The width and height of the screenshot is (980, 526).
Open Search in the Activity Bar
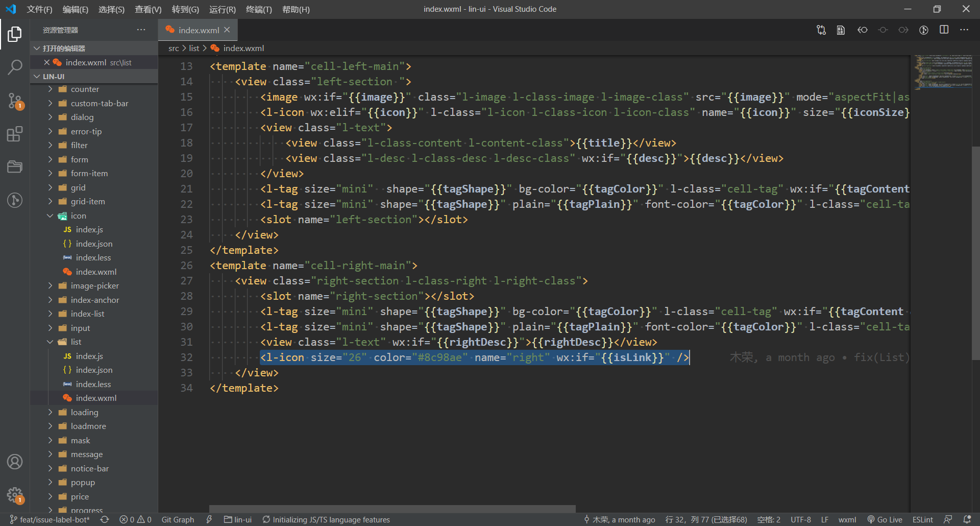click(x=15, y=67)
